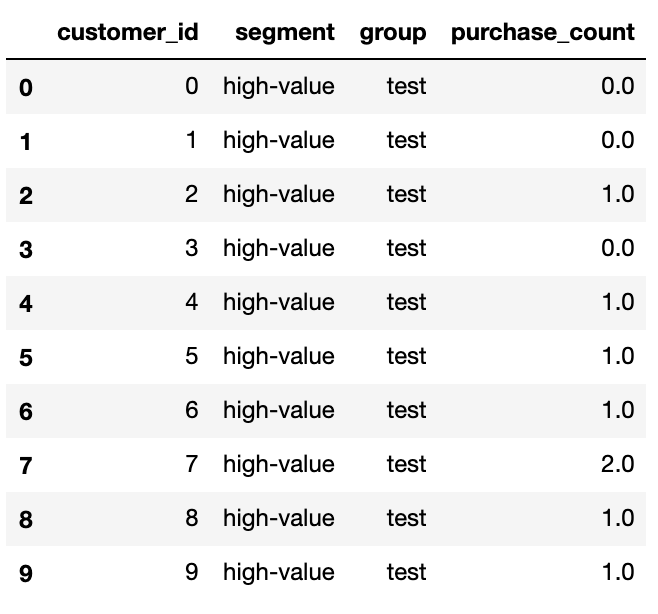
Task: Select row index 3
Action: 26,249
